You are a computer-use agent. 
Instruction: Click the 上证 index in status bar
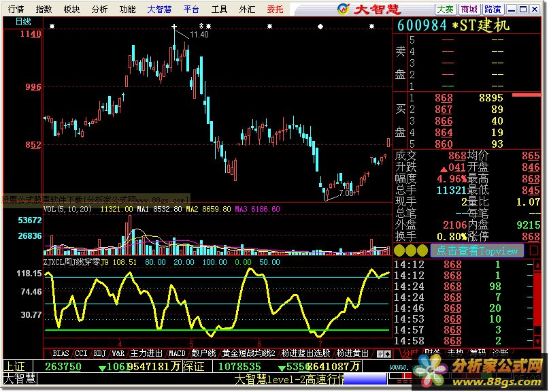pos(14,367)
